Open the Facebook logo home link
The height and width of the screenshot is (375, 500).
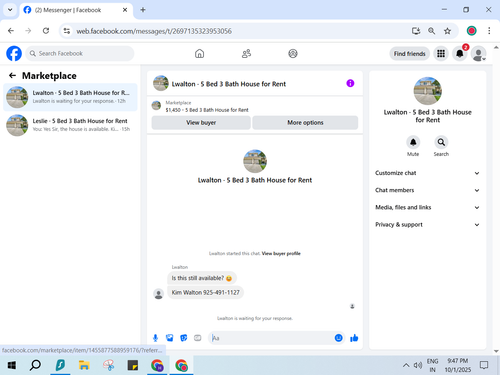click(14, 53)
